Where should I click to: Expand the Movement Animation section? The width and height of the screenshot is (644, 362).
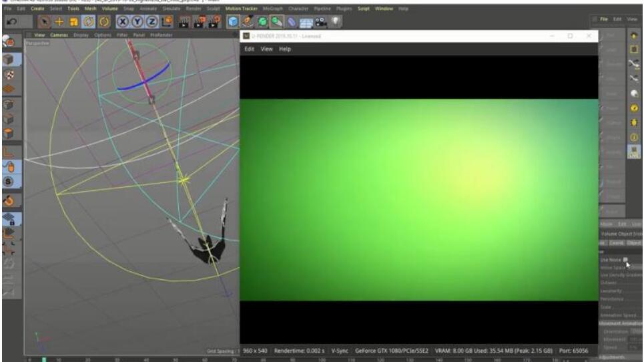(621, 323)
